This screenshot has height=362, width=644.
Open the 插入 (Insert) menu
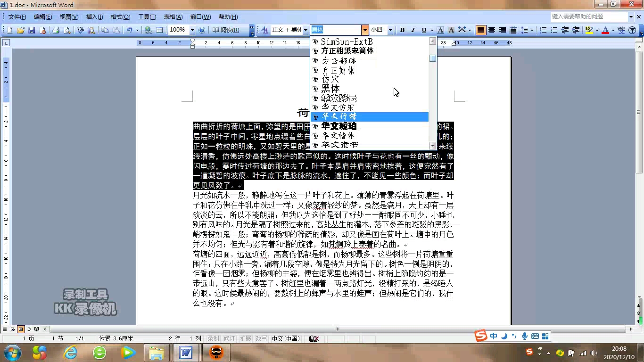tap(94, 16)
